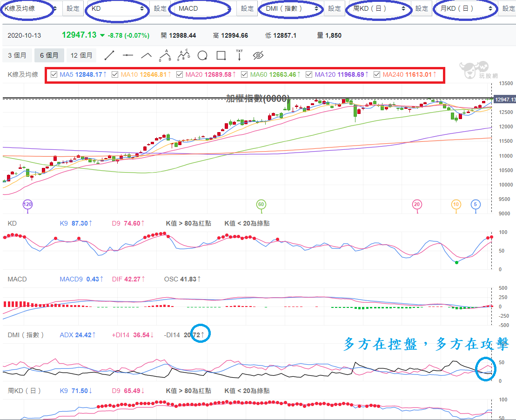Click the change -8.78 (-0.07%) text
The width and height of the screenshot is (516, 420).
click(x=129, y=35)
